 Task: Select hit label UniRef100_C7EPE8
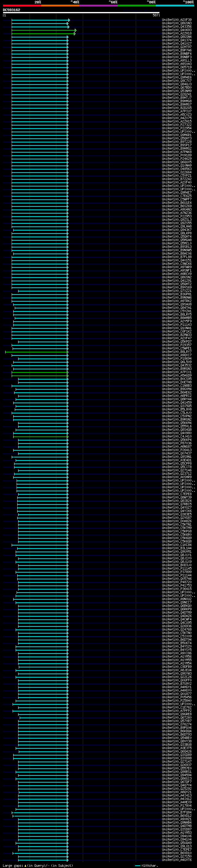(x=177, y=494)
